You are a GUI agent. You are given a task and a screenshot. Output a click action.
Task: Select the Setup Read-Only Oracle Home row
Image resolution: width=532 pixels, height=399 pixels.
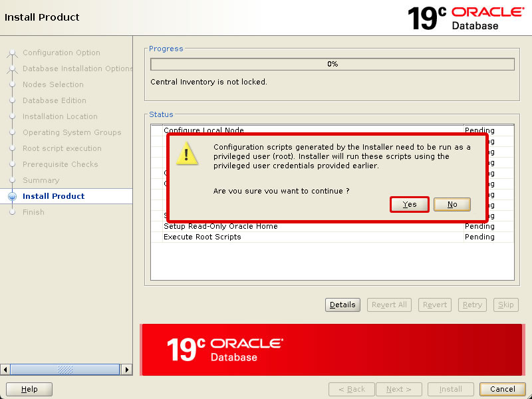click(x=332, y=226)
